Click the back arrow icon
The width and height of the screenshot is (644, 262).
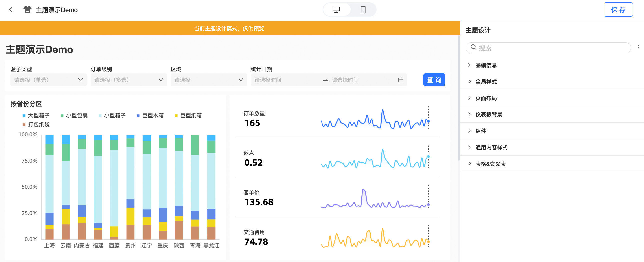[x=10, y=10]
